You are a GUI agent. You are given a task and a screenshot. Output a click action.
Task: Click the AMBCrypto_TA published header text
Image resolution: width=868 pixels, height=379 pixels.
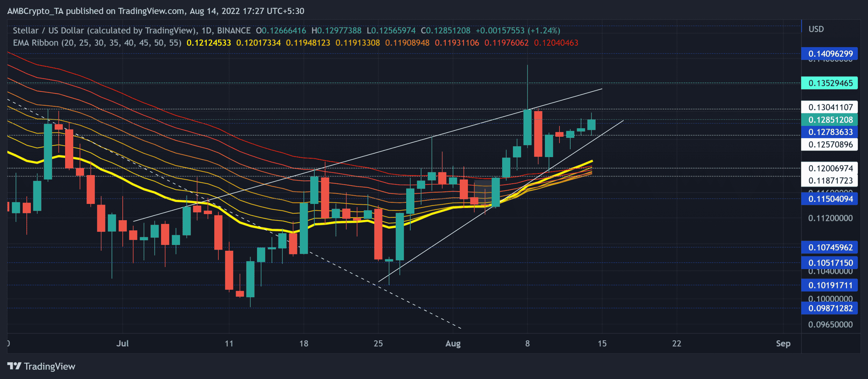(156, 11)
